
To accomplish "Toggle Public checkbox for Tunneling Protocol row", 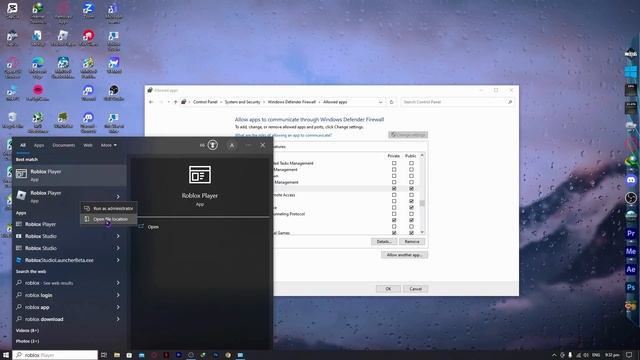I will tap(411, 214).
